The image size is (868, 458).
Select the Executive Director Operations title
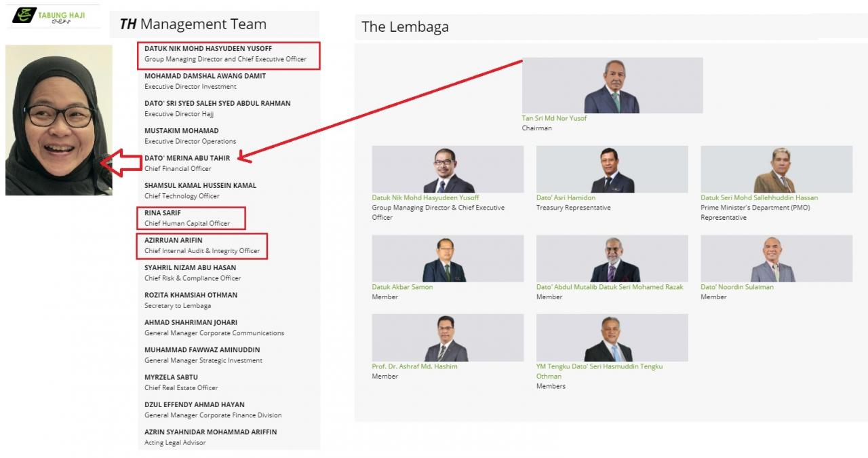click(x=190, y=141)
